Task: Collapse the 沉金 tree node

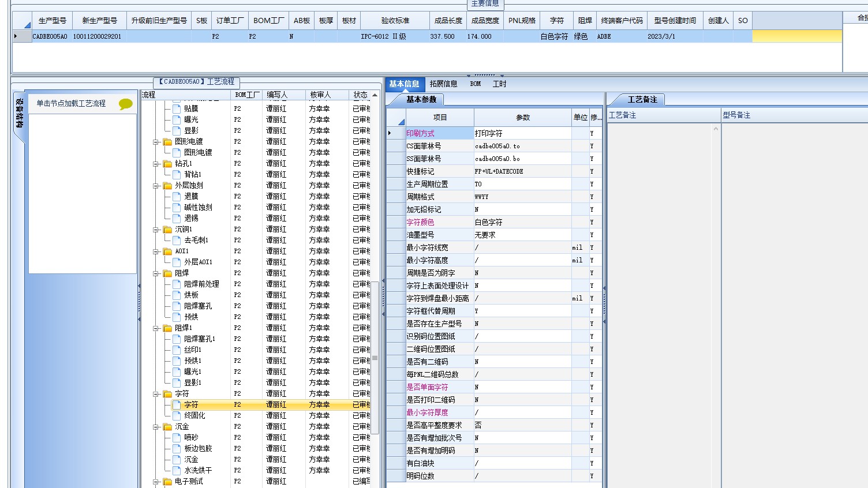Action: coord(156,427)
